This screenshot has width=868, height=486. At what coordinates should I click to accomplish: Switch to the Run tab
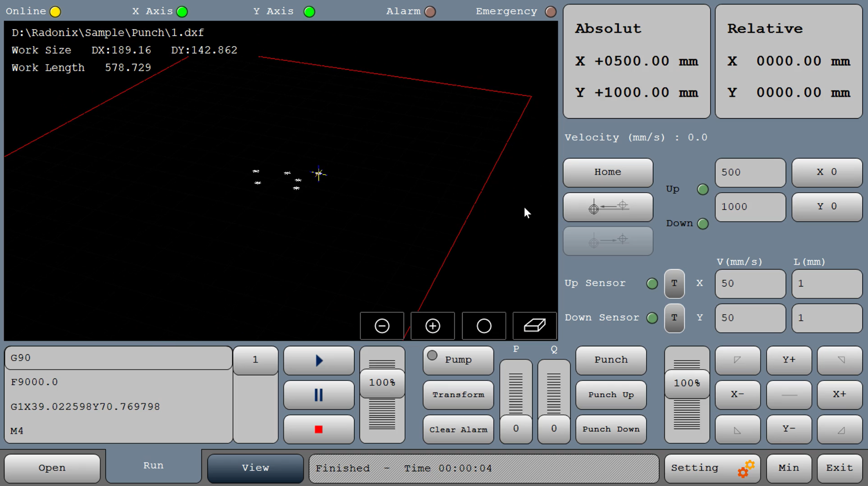click(153, 466)
